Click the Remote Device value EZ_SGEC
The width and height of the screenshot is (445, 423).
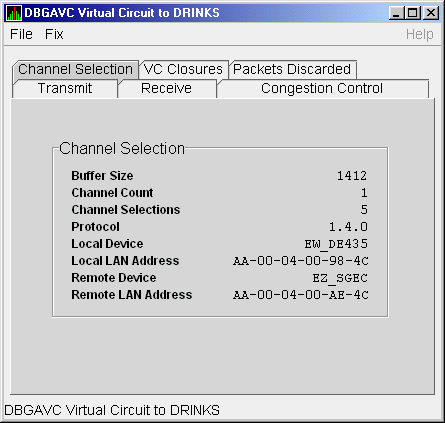click(x=340, y=278)
